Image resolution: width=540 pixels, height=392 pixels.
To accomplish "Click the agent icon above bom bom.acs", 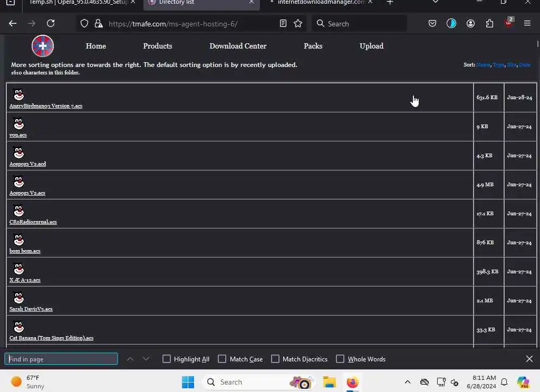I will click(18, 240).
